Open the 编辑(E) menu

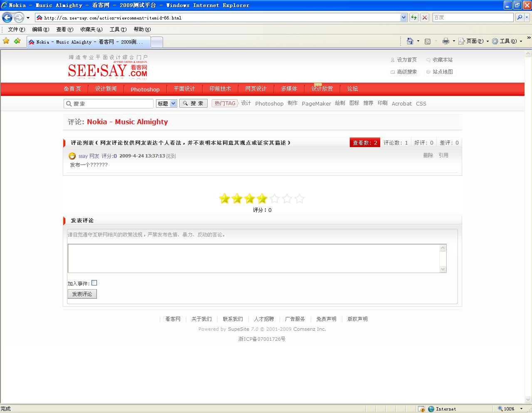click(41, 29)
